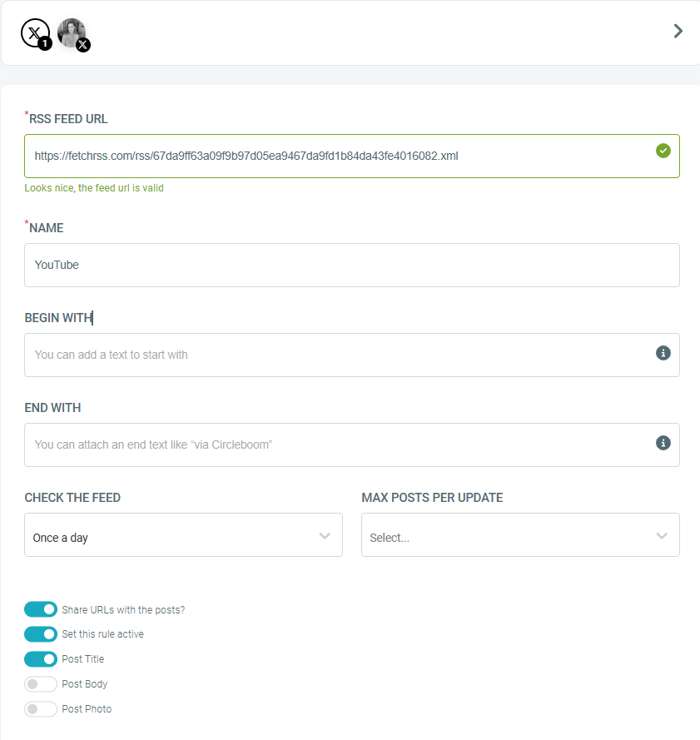
Task: Select the profile photo avatar
Action: [72, 33]
